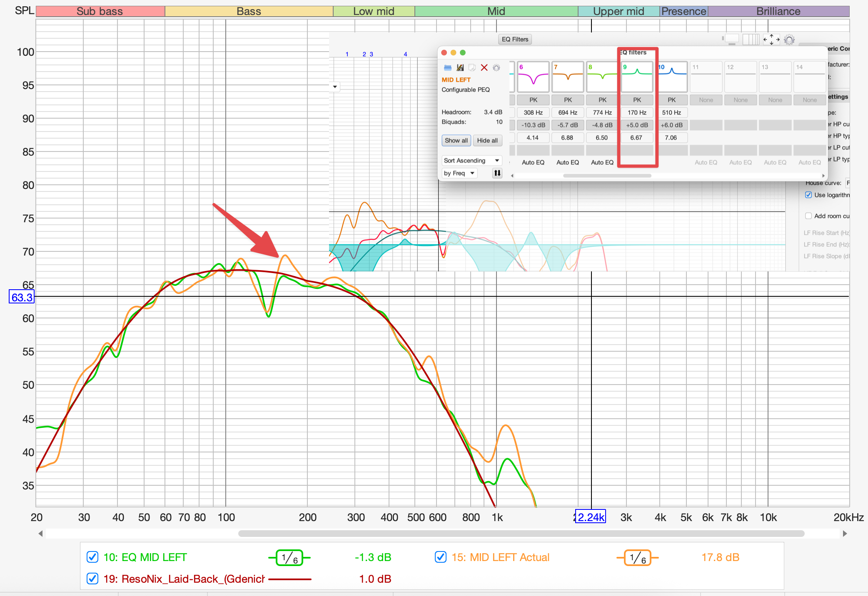Click the red X delete filters icon
Viewport: 868px width, 596px height.
[484, 68]
